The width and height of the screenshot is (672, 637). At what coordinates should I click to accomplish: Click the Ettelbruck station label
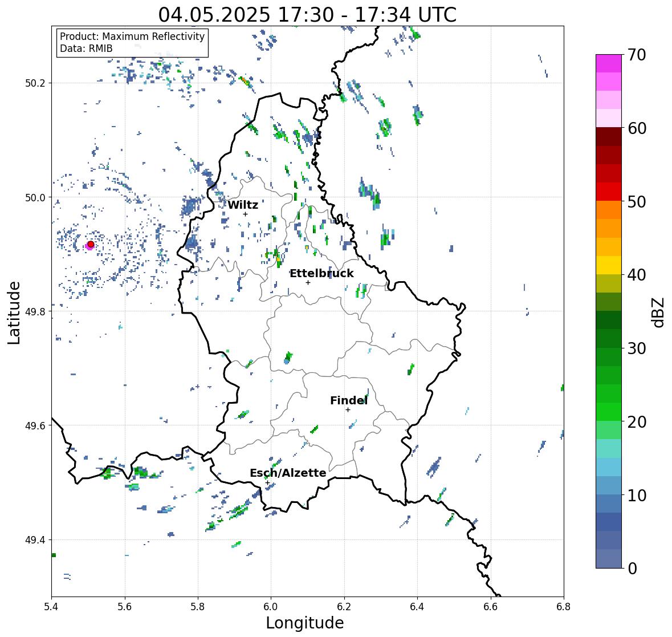322,274
